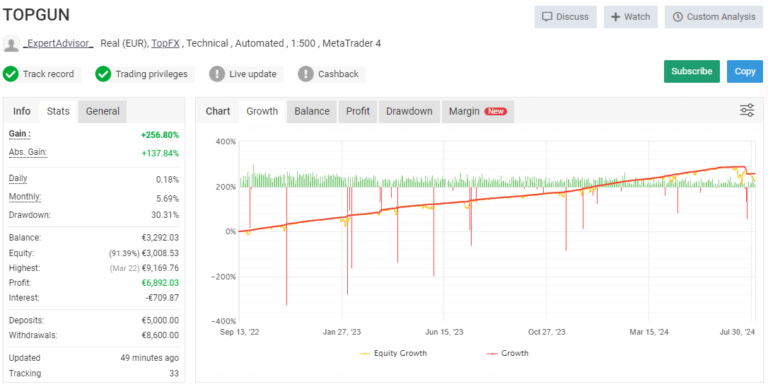Open Custom Analysis
768x387 pixels.
coord(714,17)
